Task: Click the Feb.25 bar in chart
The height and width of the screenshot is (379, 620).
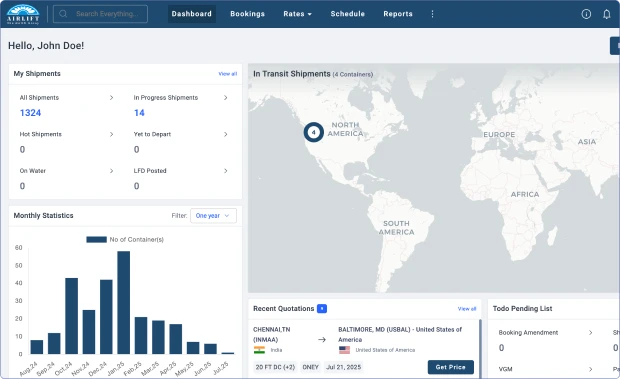Action: point(141,335)
